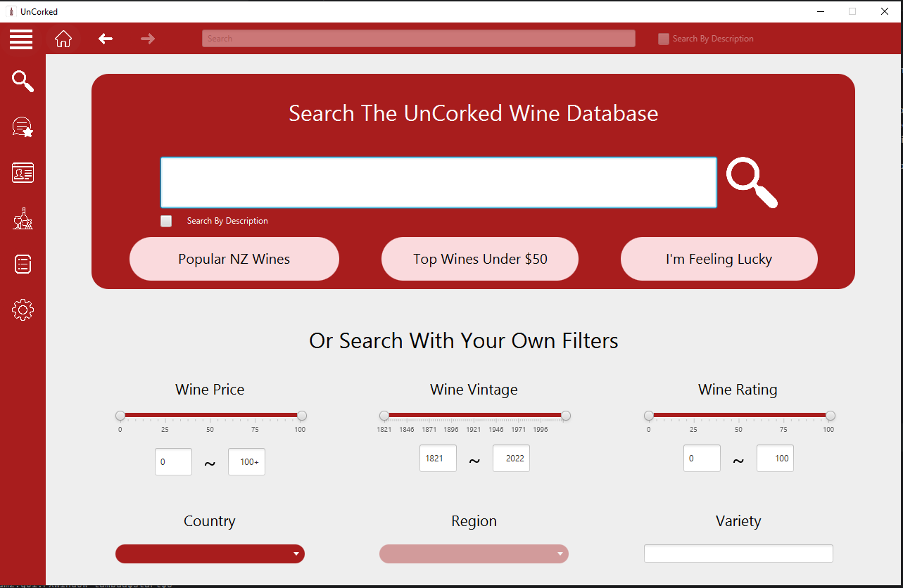
Task: Open the wine bottle and glass icon
Action: (x=23, y=219)
